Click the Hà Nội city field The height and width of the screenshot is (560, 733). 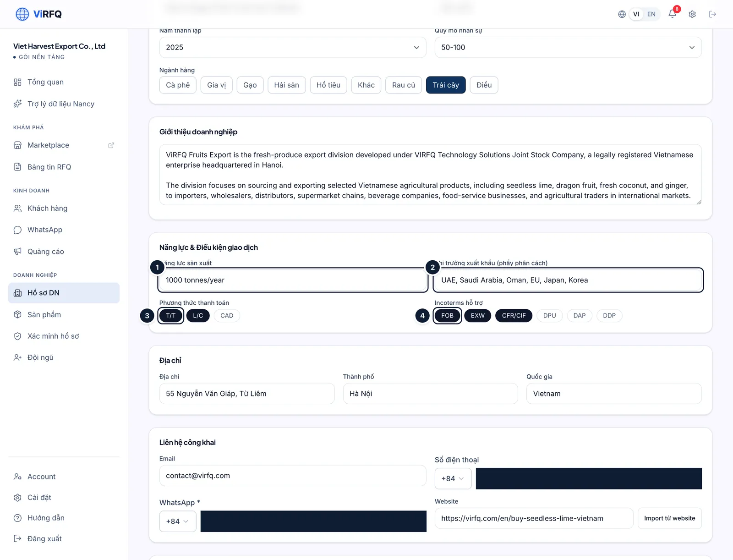click(431, 394)
